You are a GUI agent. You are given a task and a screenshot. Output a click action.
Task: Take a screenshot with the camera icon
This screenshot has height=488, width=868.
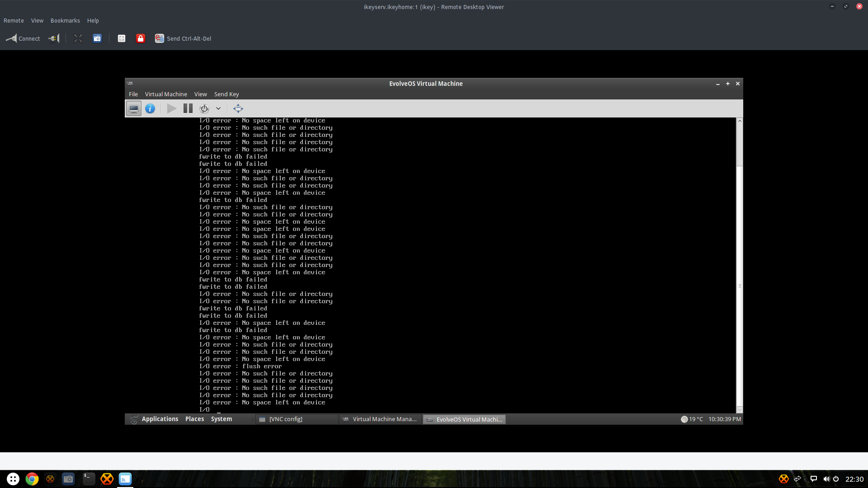[x=97, y=38]
